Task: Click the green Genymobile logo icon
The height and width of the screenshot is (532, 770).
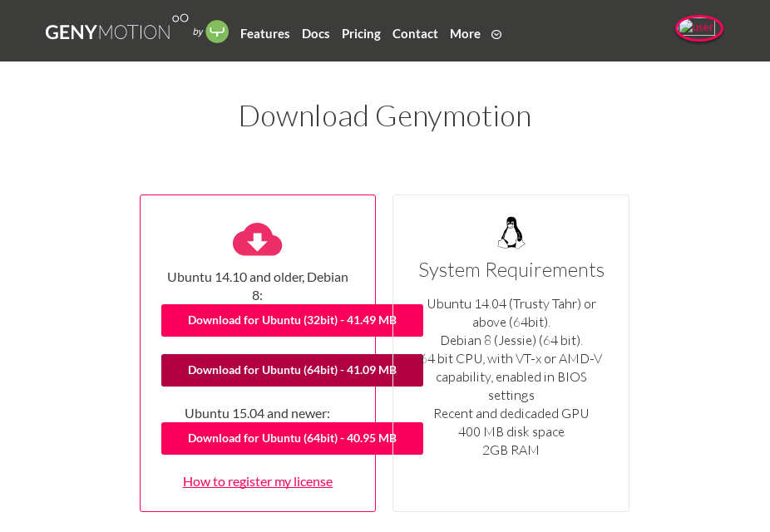Action: point(217,32)
